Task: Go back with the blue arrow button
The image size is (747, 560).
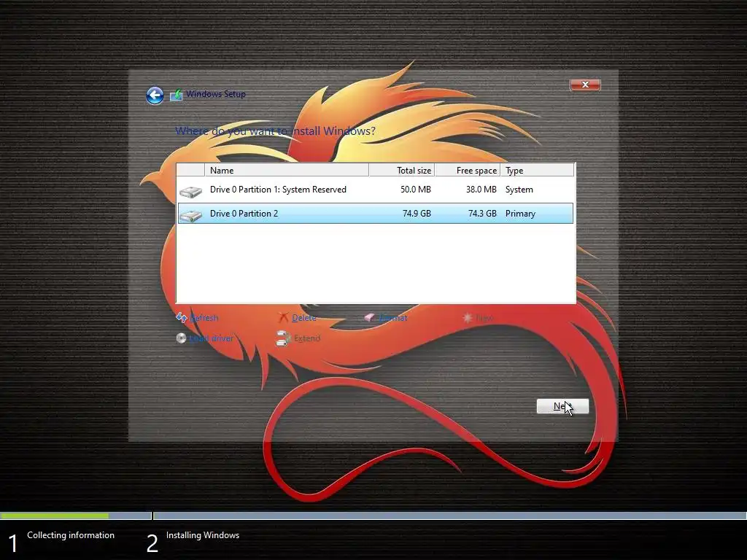Action: (x=155, y=96)
